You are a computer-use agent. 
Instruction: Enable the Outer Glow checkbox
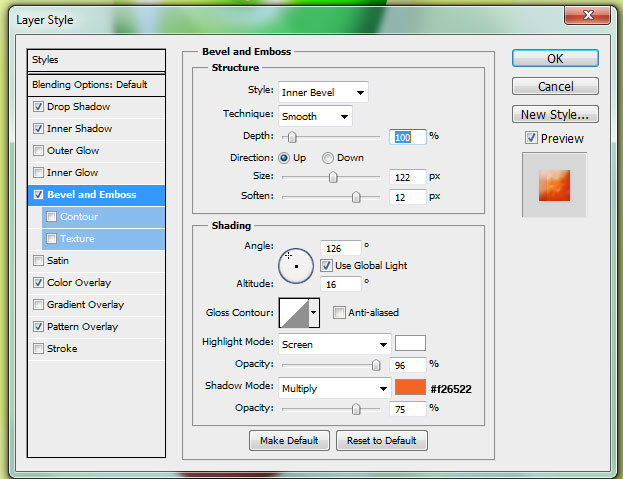(38, 151)
